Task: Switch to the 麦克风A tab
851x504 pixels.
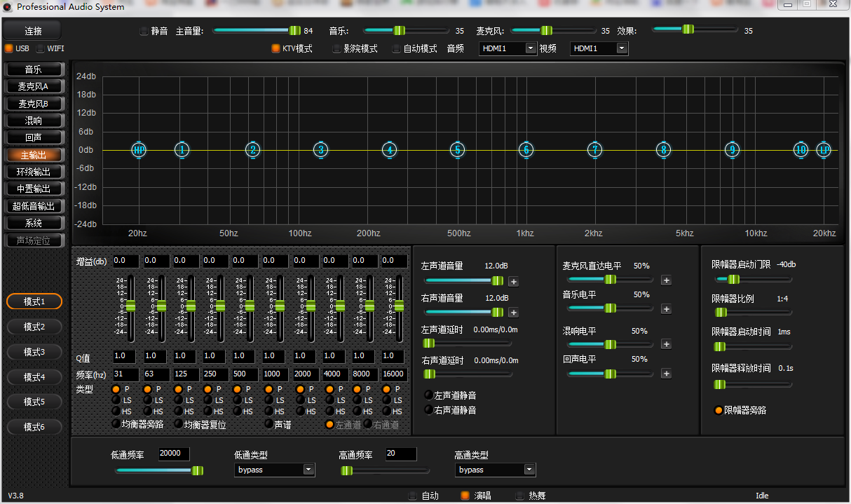Action: pos(34,87)
